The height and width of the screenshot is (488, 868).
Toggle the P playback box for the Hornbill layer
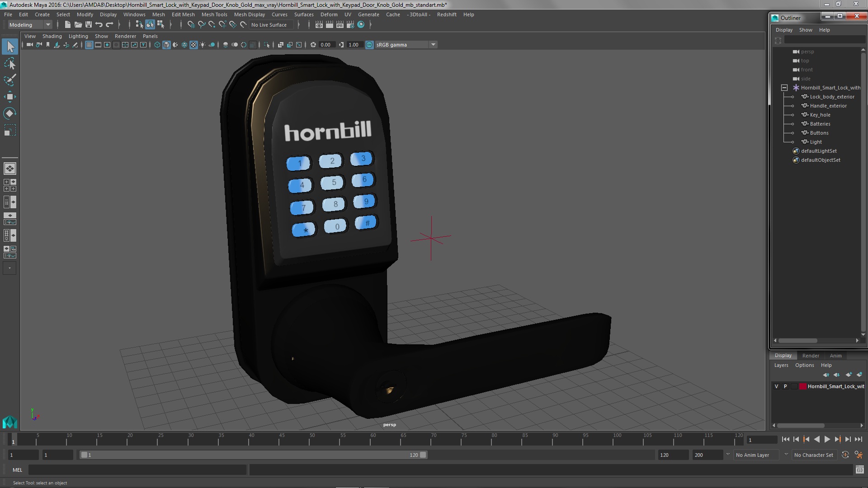[785, 386]
